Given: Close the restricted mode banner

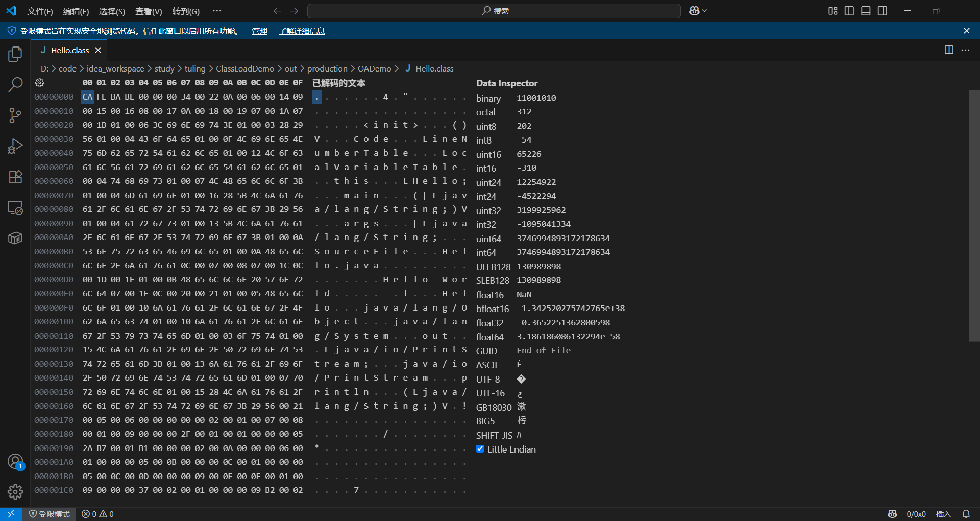Looking at the screenshot, I should tap(966, 31).
